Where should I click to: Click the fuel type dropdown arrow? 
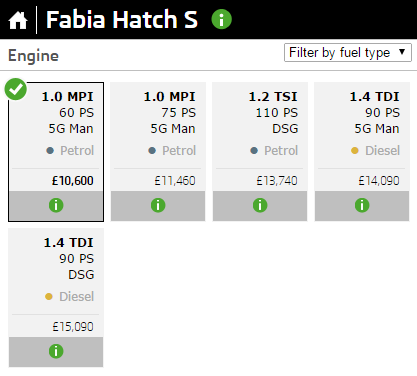point(402,52)
